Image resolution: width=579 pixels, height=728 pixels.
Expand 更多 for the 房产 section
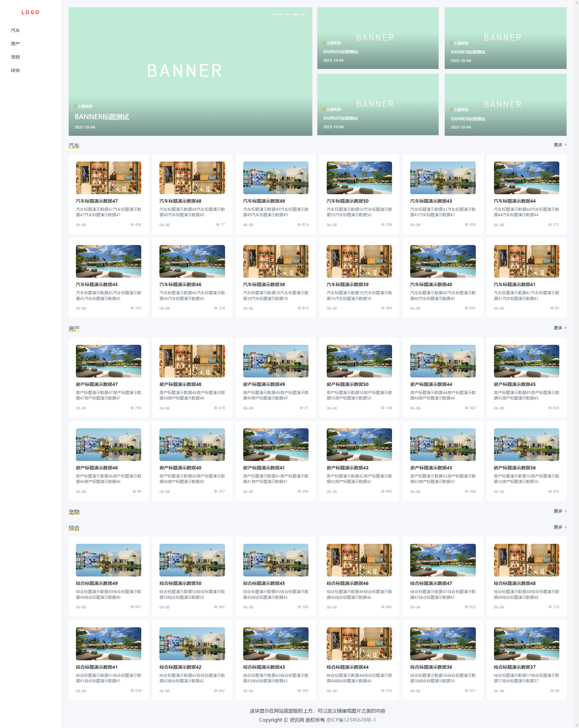click(x=560, y=328)
